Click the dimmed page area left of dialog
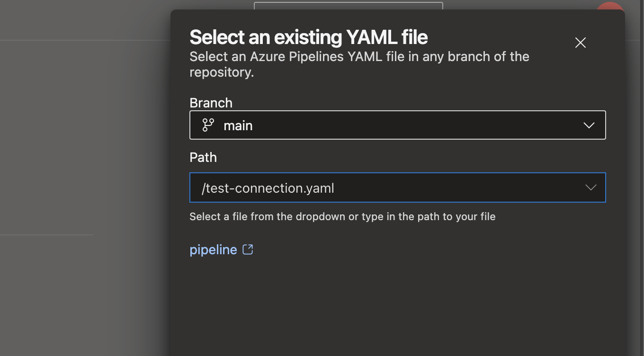 click(x=85, y=142)
